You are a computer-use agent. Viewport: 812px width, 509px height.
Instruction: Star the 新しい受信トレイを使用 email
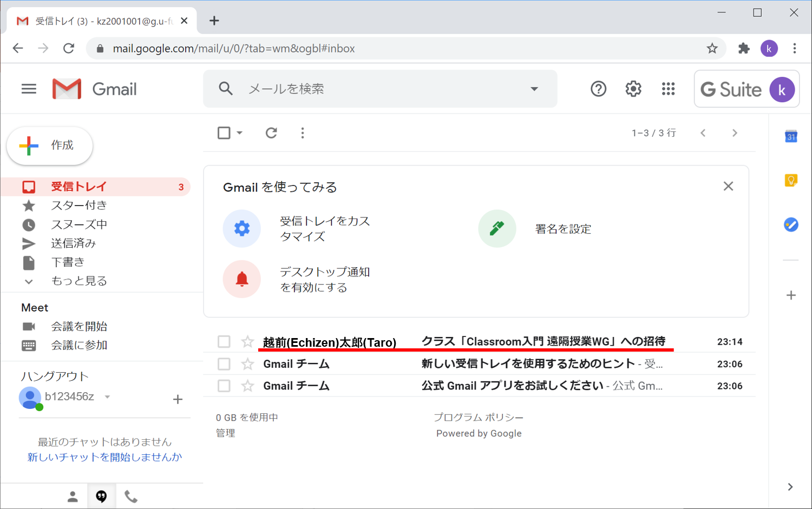pos(247,364)
